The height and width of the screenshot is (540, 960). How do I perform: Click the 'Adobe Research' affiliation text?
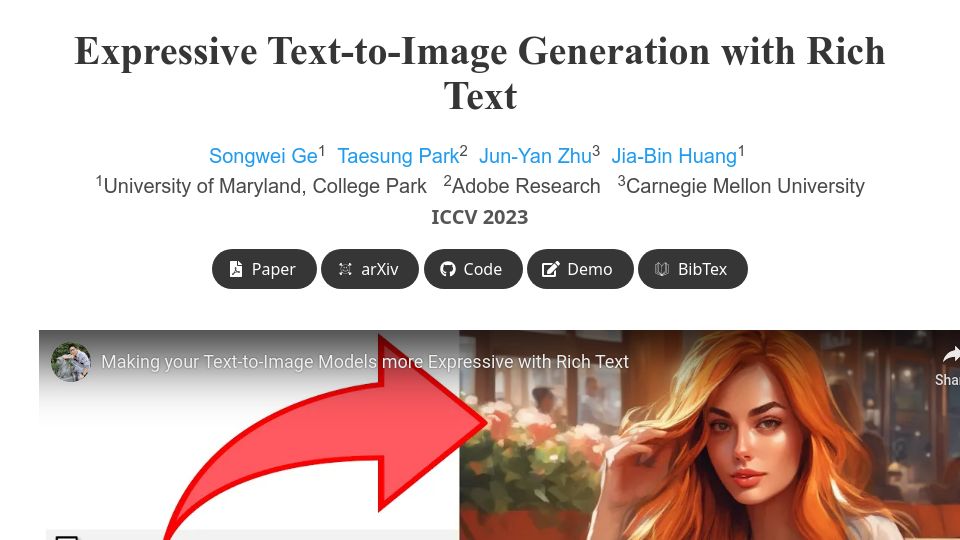(526, 186)
